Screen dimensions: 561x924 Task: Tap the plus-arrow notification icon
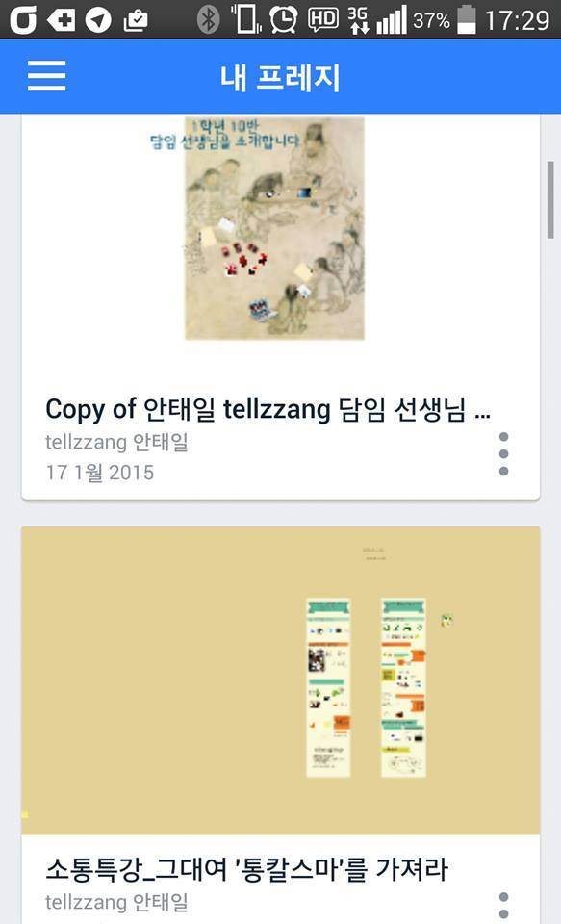tap(62, 19)
